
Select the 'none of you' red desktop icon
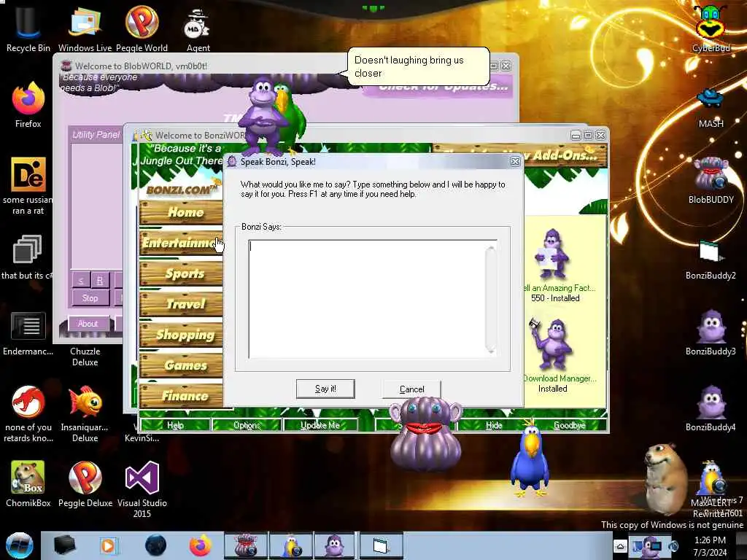(28, 413)
